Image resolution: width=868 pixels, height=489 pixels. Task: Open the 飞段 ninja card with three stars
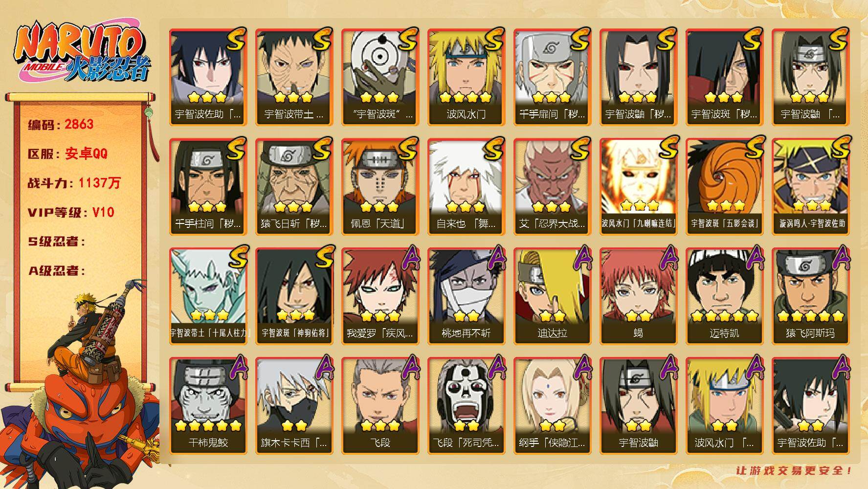380,406
